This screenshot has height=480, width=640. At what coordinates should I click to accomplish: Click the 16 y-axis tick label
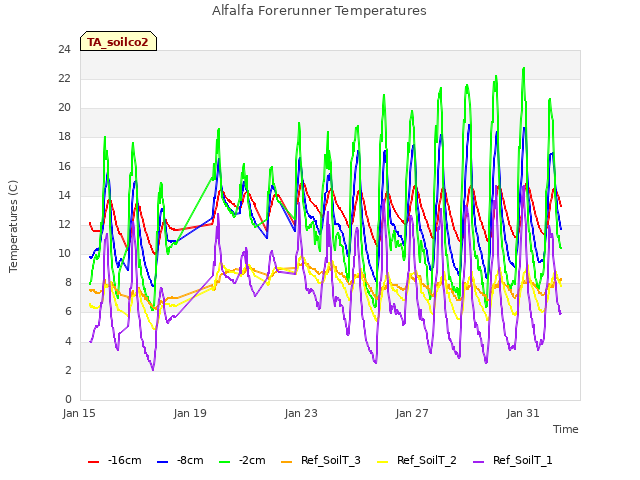64,166
